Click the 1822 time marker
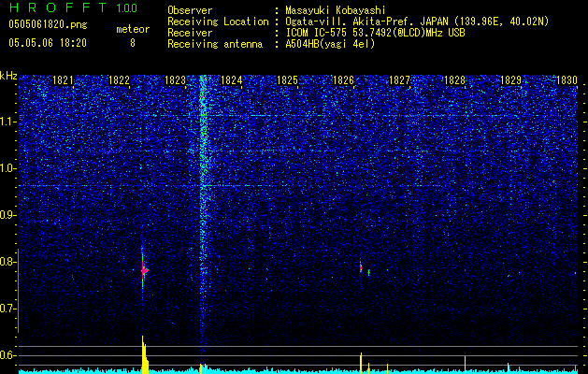 click(x=119, y=80)
